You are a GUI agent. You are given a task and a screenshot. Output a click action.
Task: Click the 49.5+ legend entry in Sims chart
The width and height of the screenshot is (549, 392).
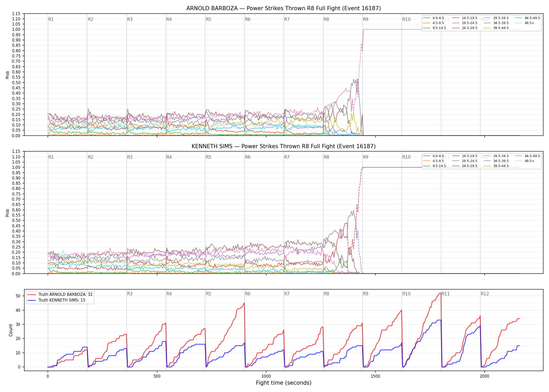(525, 161)
